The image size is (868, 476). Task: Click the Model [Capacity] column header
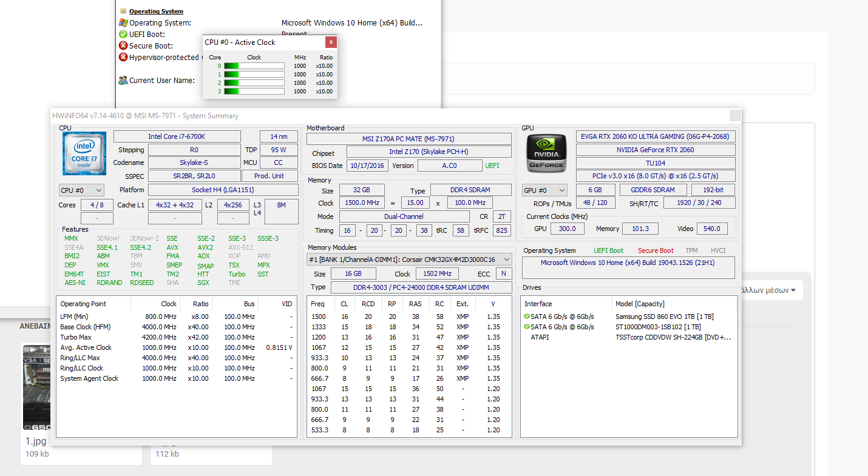(x=674, y=304)
